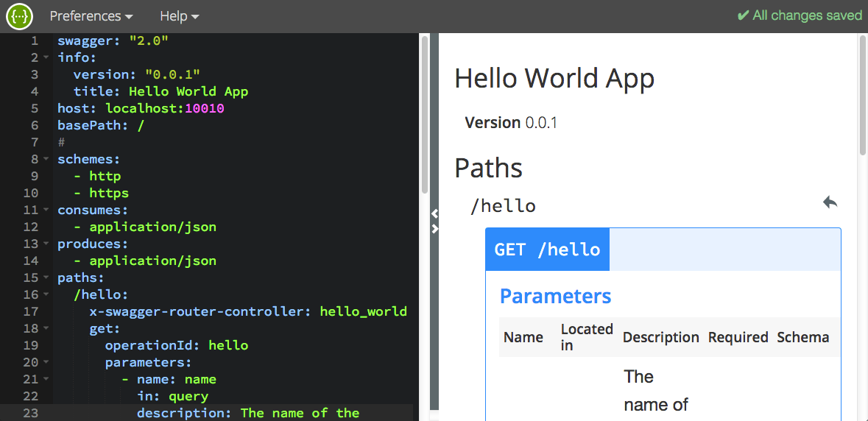868x421 pixels.
Task: Click the Swagger Editor logo icon
Action: 19,16
